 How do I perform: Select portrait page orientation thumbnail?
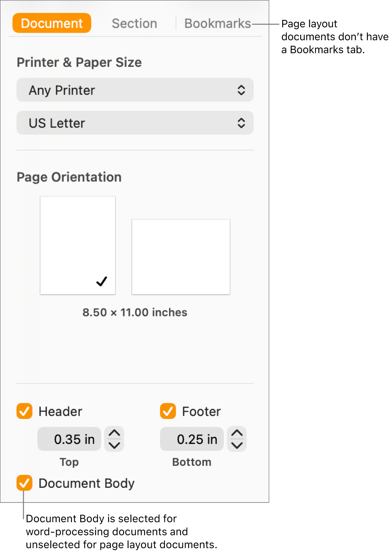pyautogui.click(x=78, y=245)
